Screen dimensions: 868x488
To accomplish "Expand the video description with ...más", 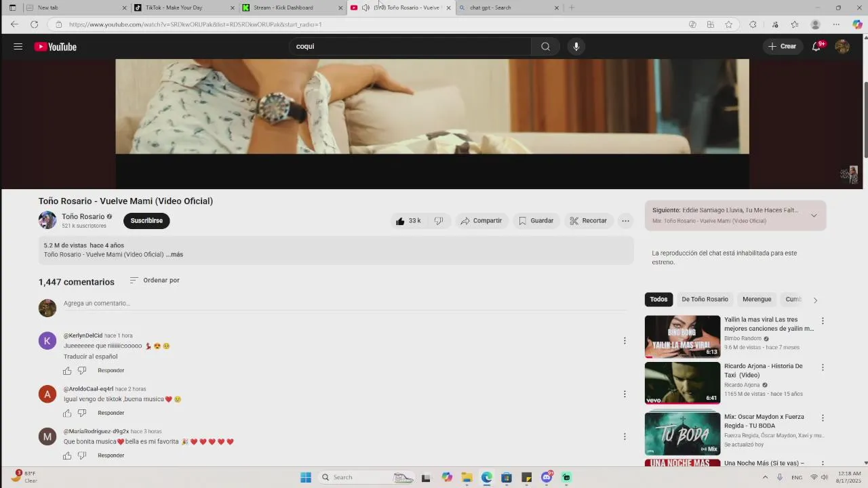I will coord(175,255).
